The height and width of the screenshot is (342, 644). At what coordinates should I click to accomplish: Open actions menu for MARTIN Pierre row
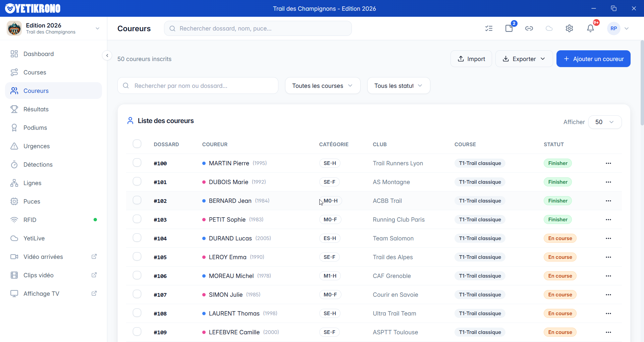click(x=608, y=163)
